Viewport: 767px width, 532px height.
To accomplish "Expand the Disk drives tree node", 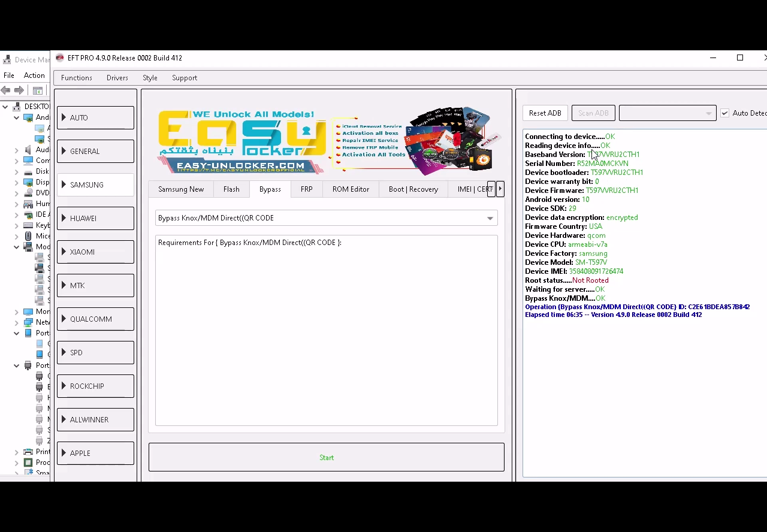I will (x=17, y=171).
